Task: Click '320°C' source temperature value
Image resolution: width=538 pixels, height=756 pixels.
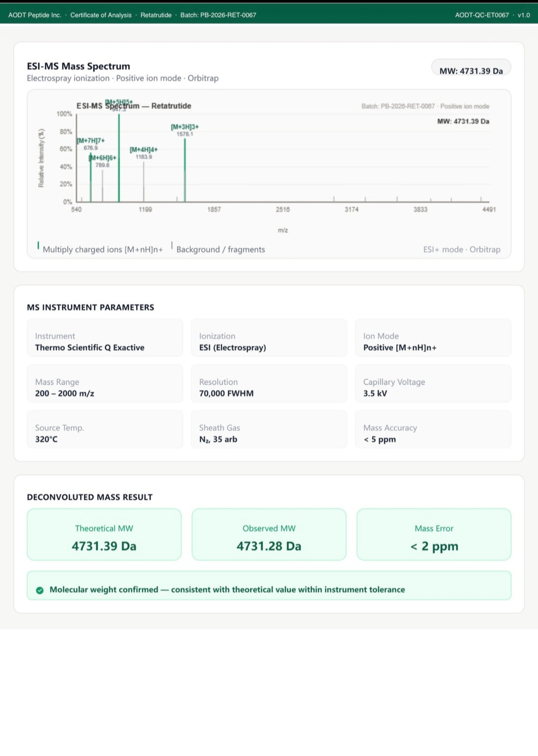Action: [46, 439]
